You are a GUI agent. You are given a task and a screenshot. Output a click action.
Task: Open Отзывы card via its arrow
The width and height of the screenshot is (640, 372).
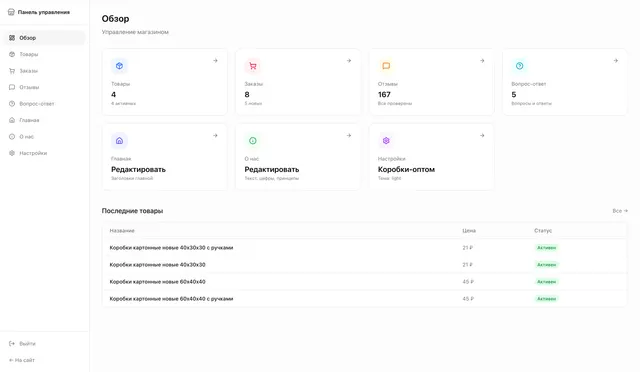pyautogui.click(x=482, y=60)
